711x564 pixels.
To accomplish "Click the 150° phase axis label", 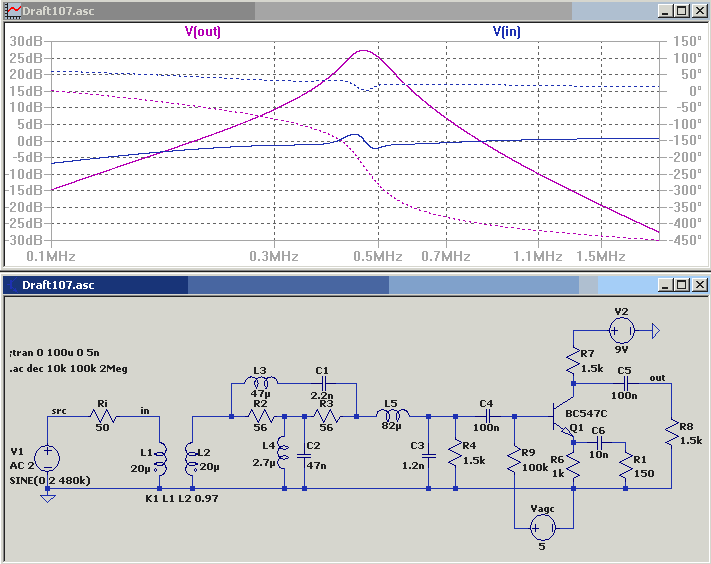I will (x=687, y=41).
